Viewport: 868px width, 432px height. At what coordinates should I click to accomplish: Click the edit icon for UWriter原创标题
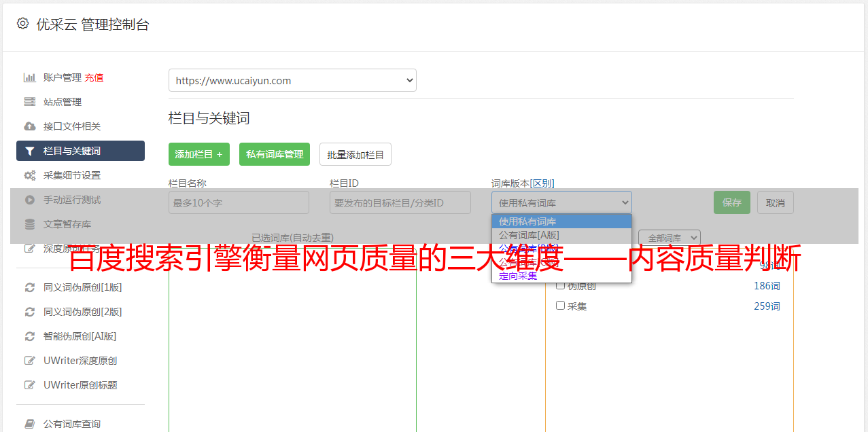coord(30,385)
